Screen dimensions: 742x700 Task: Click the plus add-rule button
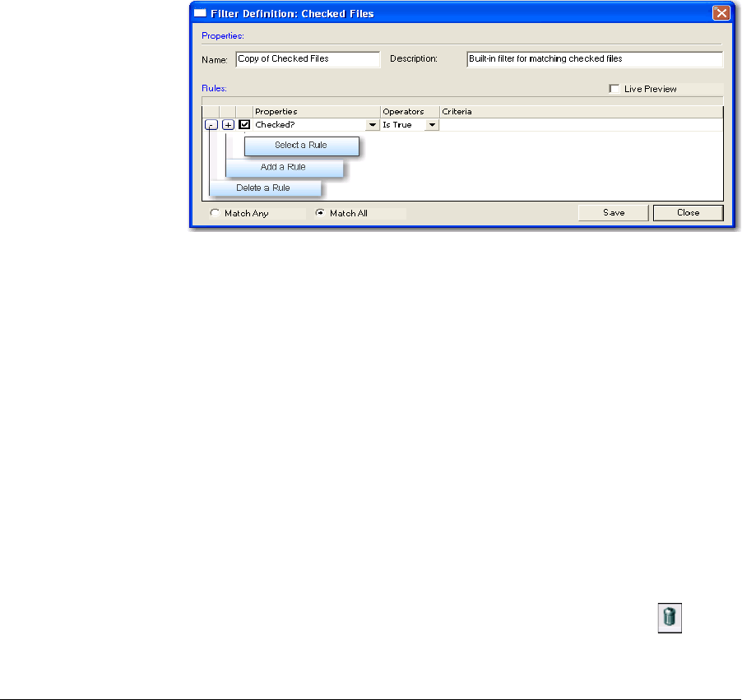[228, 125]
